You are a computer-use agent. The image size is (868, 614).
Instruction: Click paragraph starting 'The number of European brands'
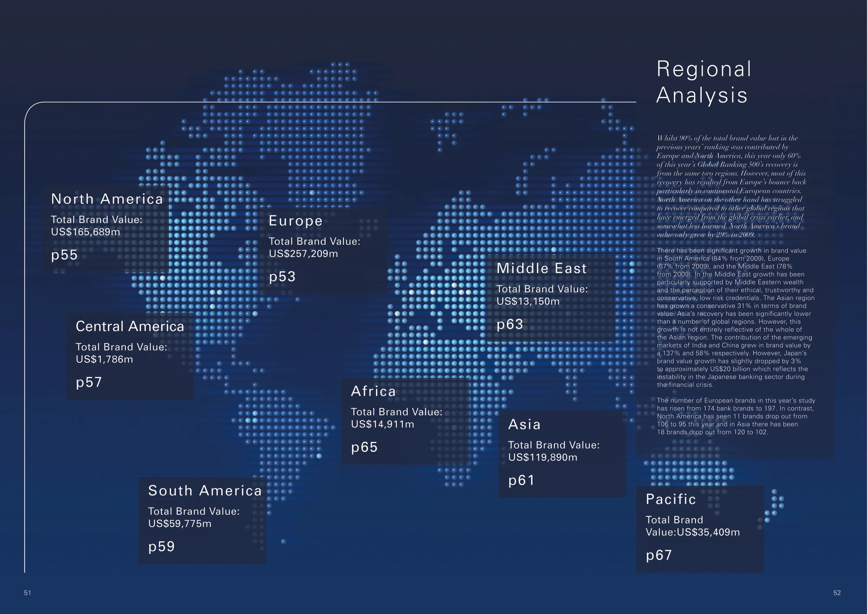(x=736, y=416)
